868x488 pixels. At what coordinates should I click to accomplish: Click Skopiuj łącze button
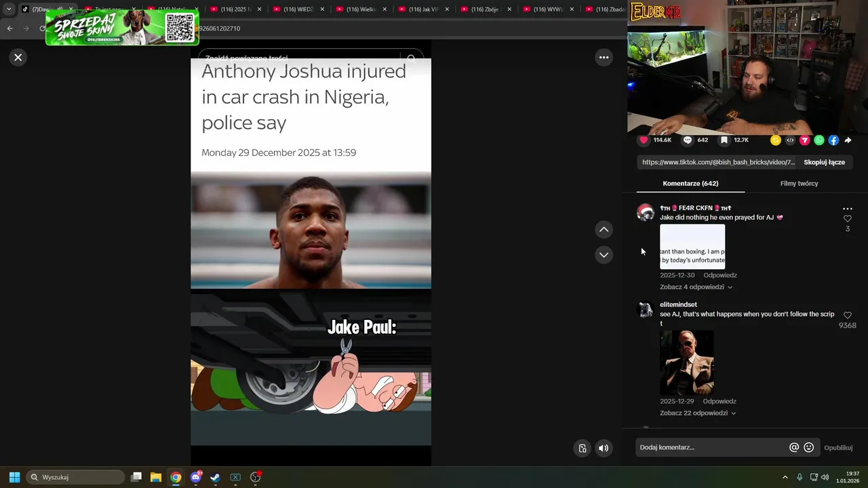(824, 163)
